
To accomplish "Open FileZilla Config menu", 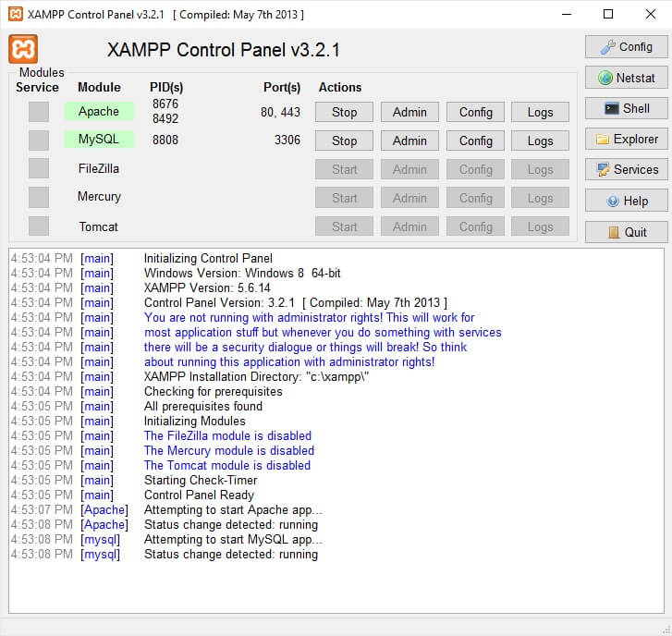I will (475, 169).
